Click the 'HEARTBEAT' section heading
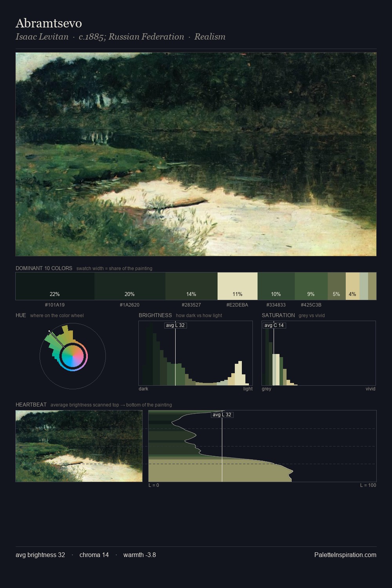 click(x=31, y=405)
